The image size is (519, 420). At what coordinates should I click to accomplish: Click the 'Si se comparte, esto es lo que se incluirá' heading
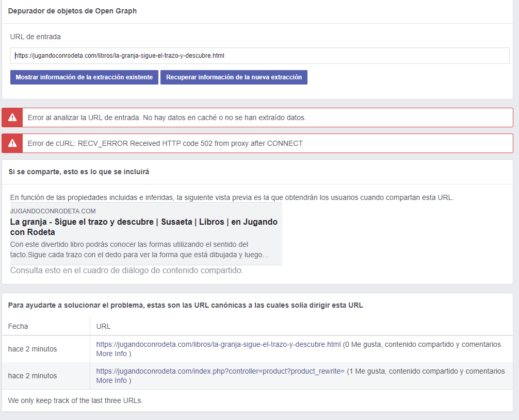pos(79,172)
